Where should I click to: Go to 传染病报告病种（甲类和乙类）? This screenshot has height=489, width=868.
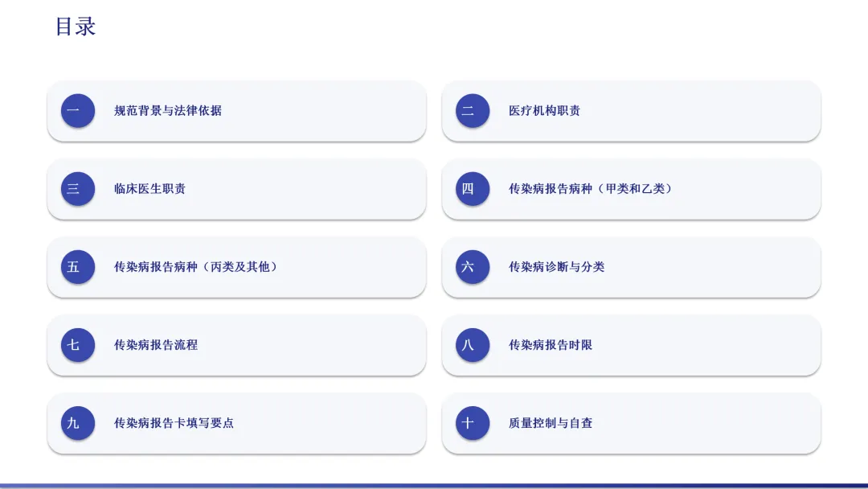[592, 189]
